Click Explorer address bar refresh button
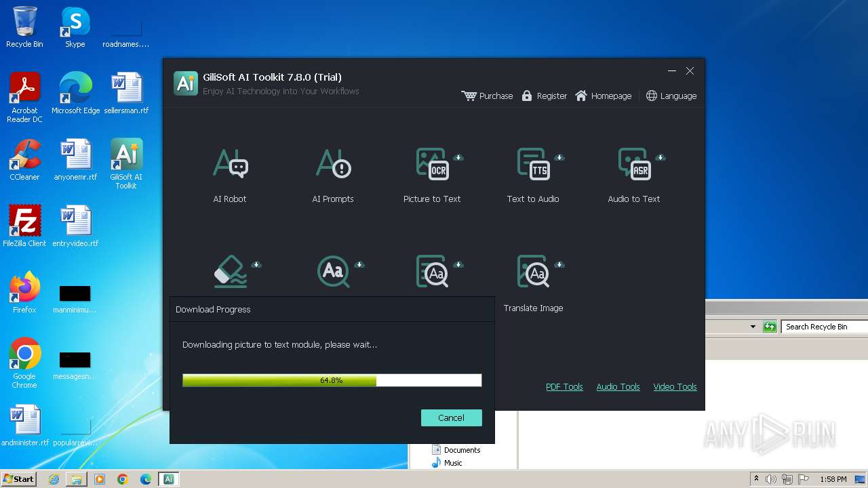 click(x=770, y=327)
